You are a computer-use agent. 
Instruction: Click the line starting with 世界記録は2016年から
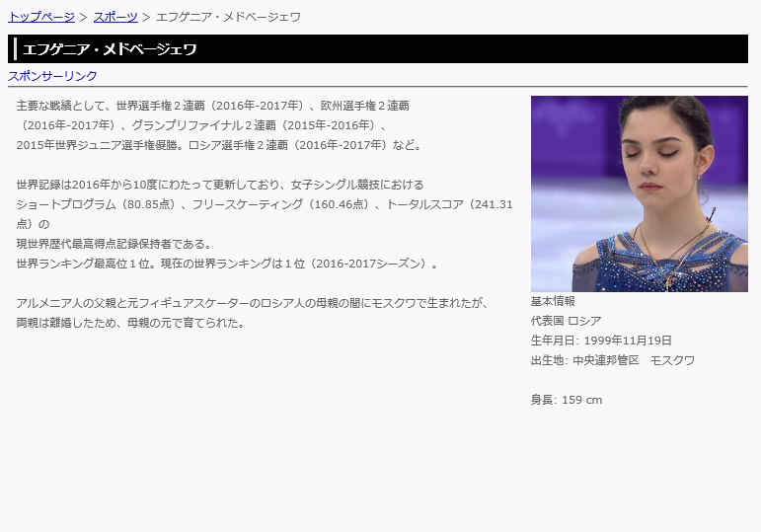(x=219, y=185)
